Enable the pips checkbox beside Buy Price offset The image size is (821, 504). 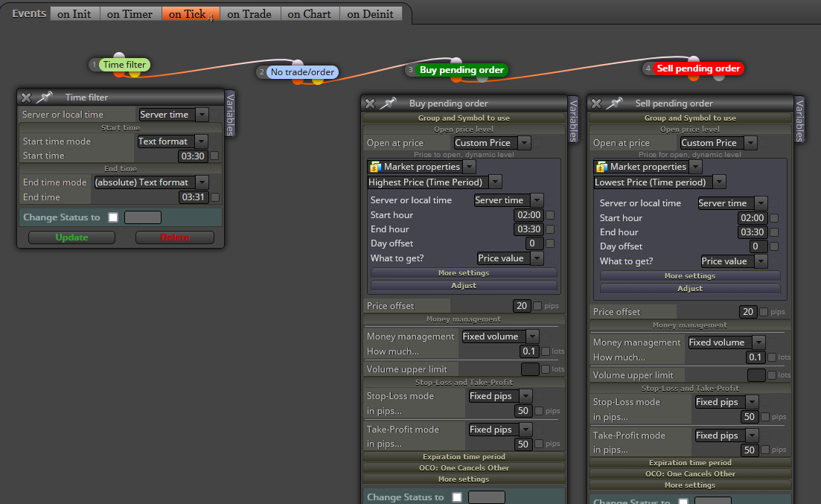point(537,305)
